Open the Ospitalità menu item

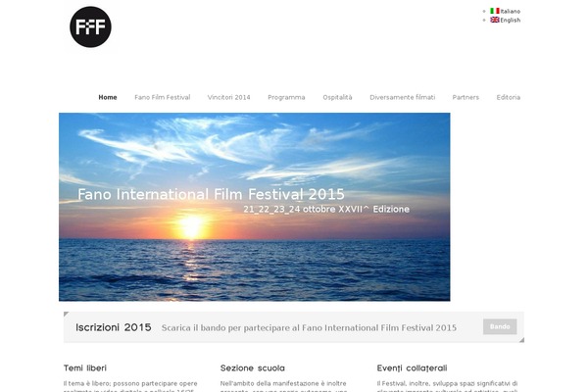click(x=337, y=98)
